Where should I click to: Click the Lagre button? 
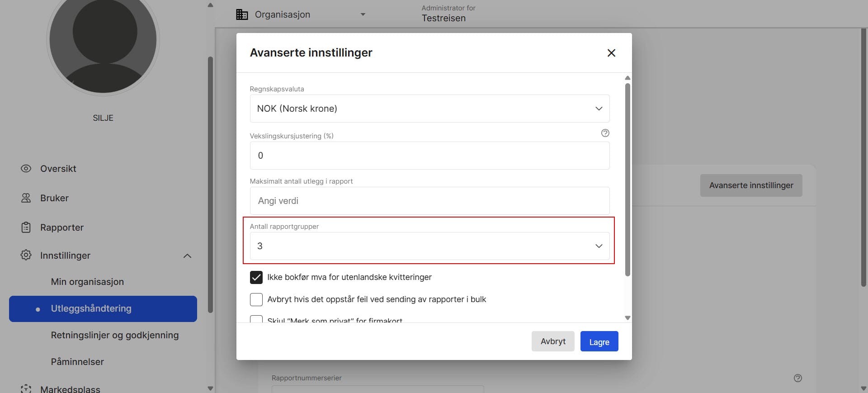(599, 342)
